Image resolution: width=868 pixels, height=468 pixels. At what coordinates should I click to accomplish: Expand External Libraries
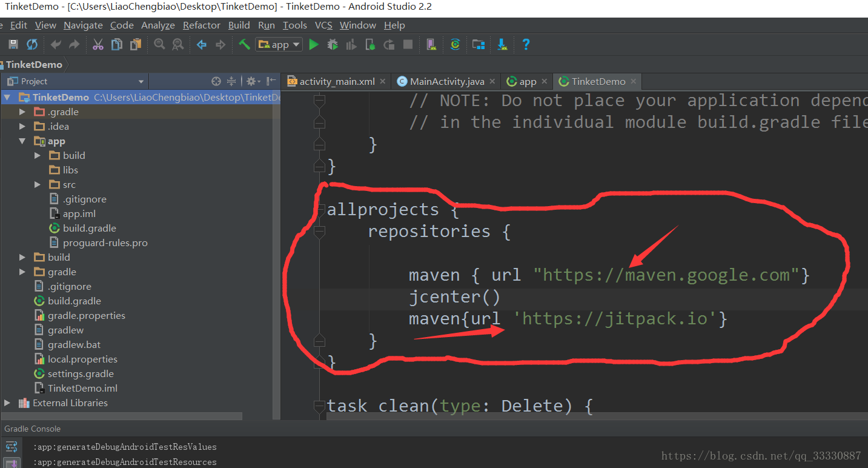[x=7, y=403]
